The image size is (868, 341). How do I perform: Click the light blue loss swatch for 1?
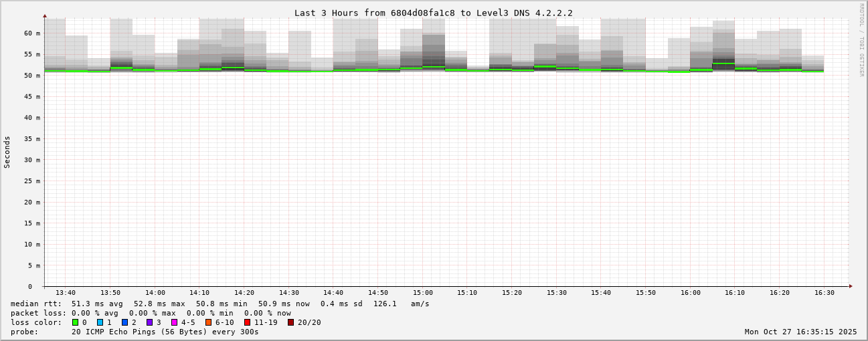click(100, 322)
